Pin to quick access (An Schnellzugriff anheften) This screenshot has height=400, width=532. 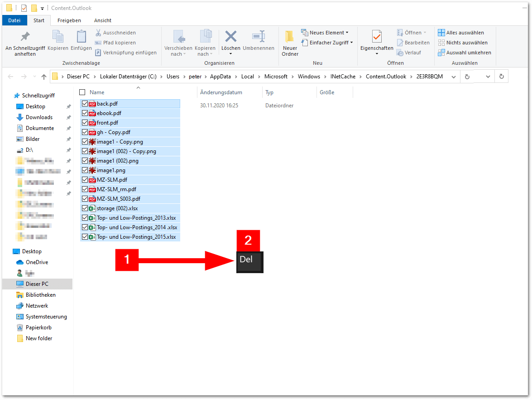coord(25,43)
